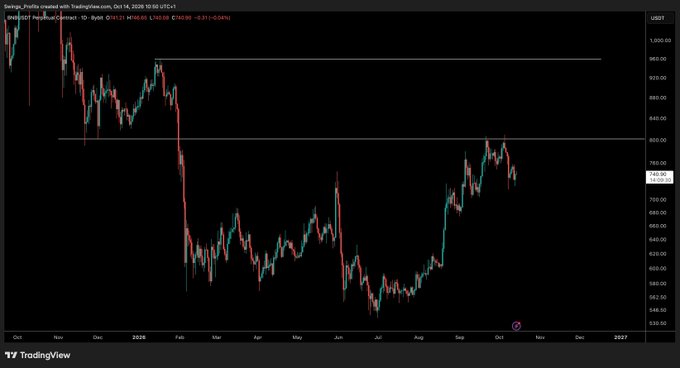
Task: Click the Aug label on the time axis
Action: (418, 337)
